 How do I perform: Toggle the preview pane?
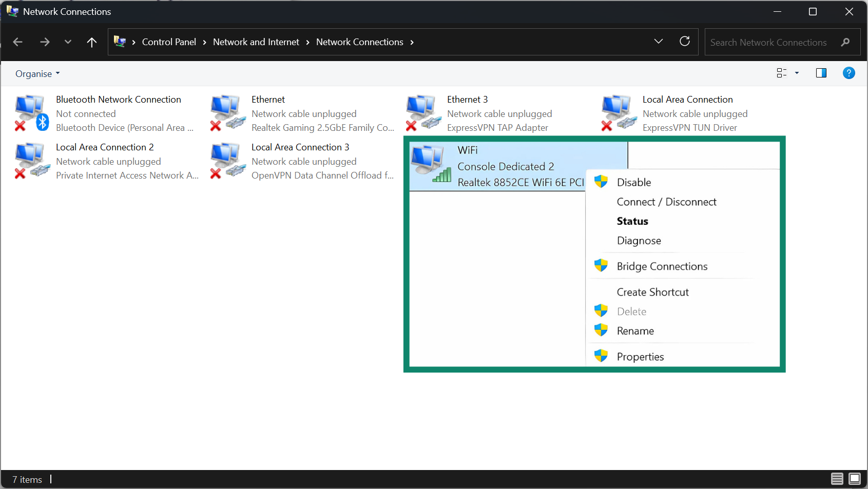[x=821, y=73]
